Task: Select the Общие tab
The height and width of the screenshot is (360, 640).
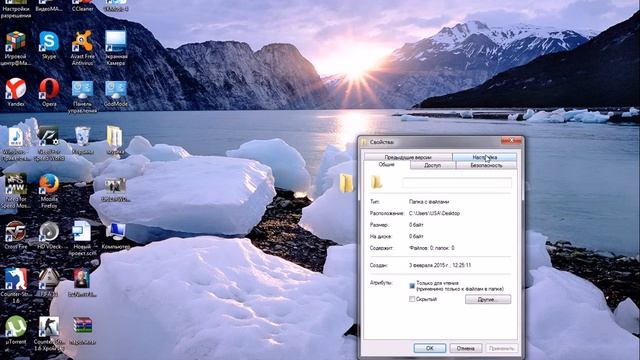Action: point(386,164)
